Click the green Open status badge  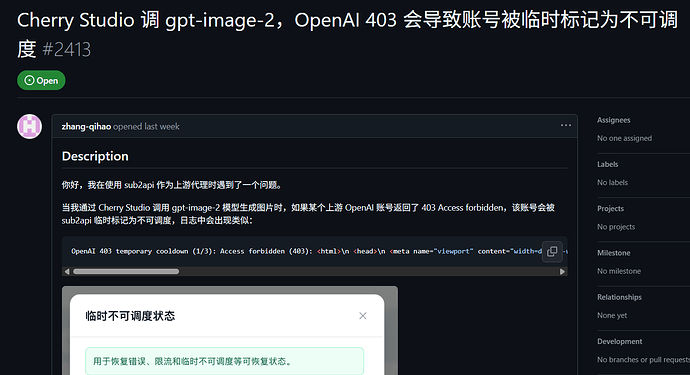[41, 81]
